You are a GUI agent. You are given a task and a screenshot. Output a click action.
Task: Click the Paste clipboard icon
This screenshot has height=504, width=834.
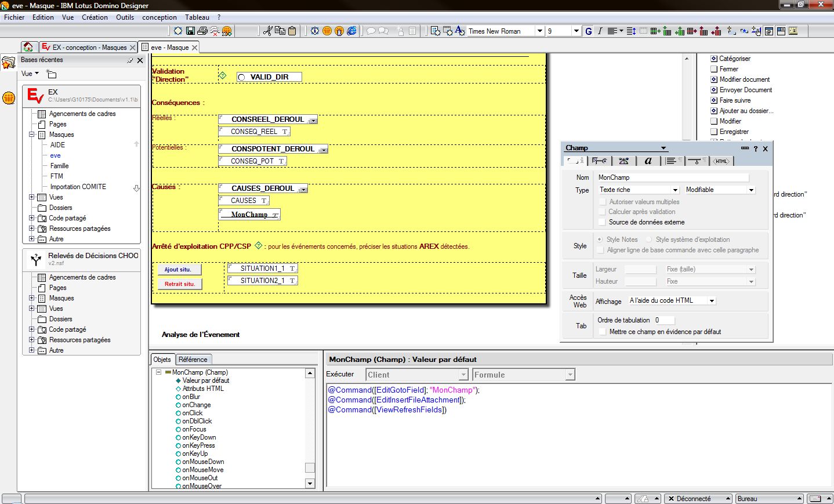pyautogui.click(x=292, y=31)
